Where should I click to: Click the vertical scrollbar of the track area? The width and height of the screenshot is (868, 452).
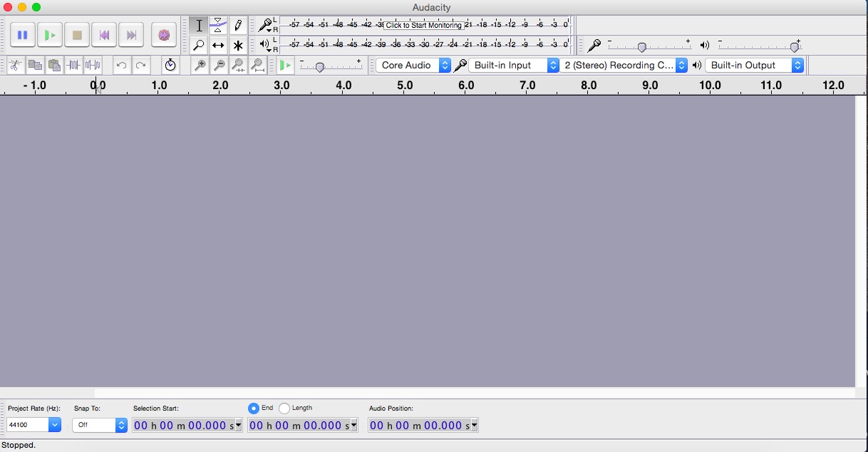861,241
